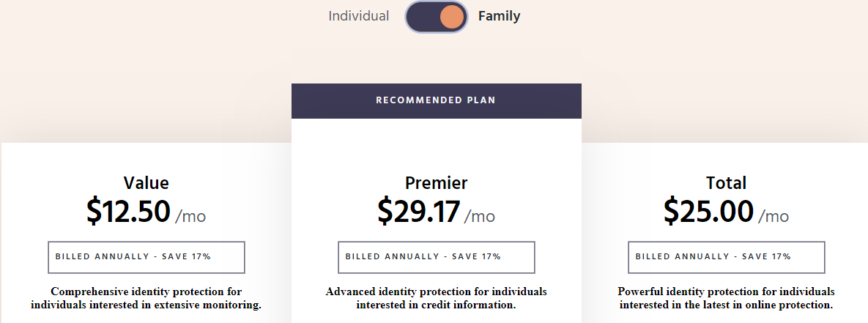Click the $25.00 per month price
Viewport: 868px width, 323px height.
727,211
